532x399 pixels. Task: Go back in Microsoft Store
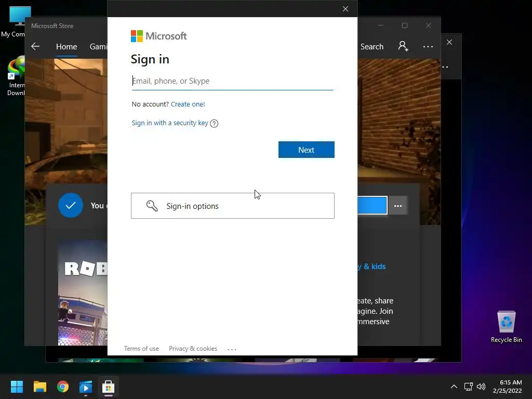(35, 46)
